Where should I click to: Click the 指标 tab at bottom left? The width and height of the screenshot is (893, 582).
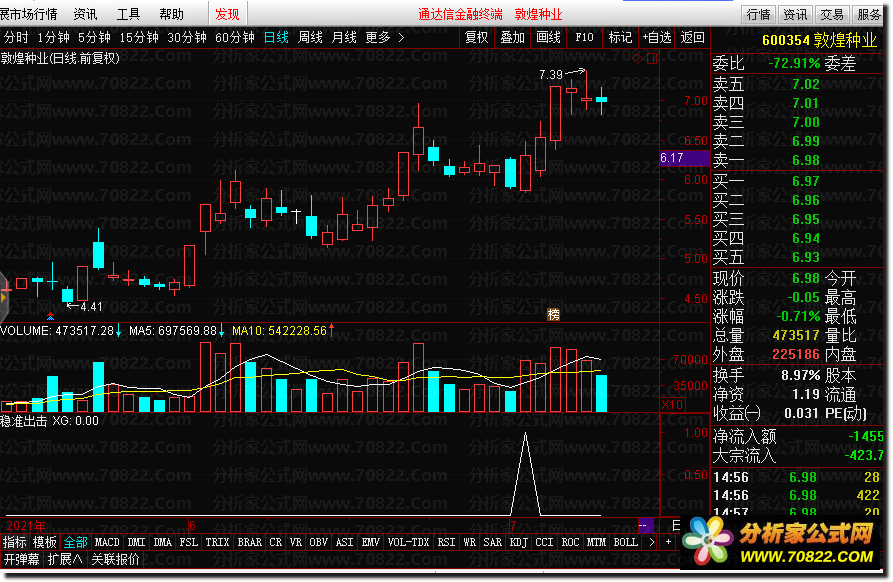(15, 542)
